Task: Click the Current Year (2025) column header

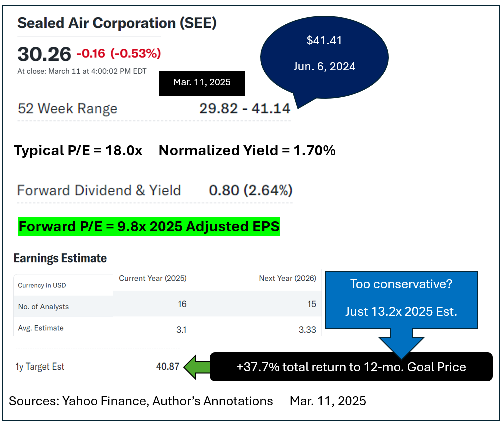Action: pyautogui.click(x=152, y=278)
